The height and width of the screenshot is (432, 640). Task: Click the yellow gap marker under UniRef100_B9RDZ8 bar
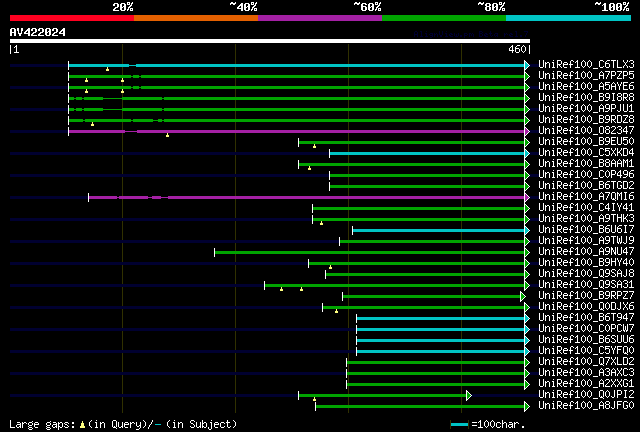pos(93,124)
